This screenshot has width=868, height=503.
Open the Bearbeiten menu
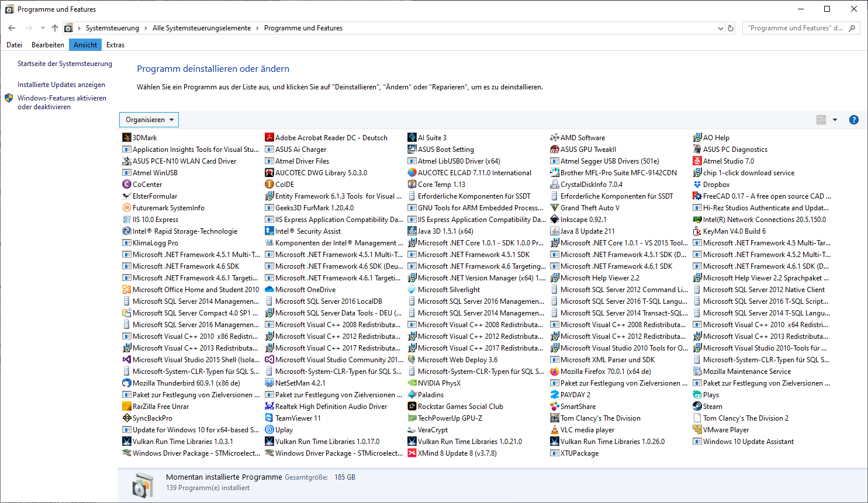coord(48,45)
